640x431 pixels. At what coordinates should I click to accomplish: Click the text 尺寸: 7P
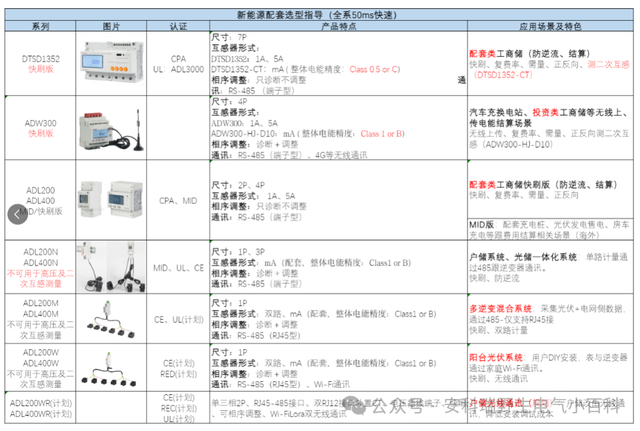[229, 37]
